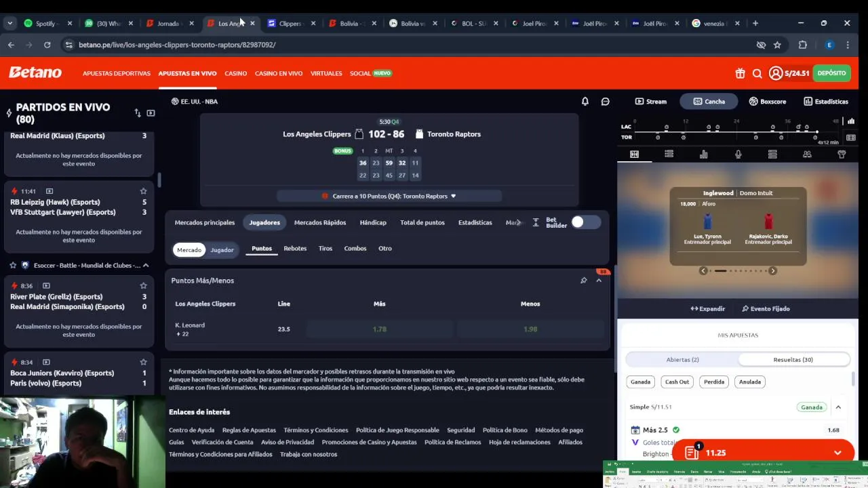Favorite the Boca Juniors vs Paris match
Viewport: 868px width, 488px height.
(143, 362)
